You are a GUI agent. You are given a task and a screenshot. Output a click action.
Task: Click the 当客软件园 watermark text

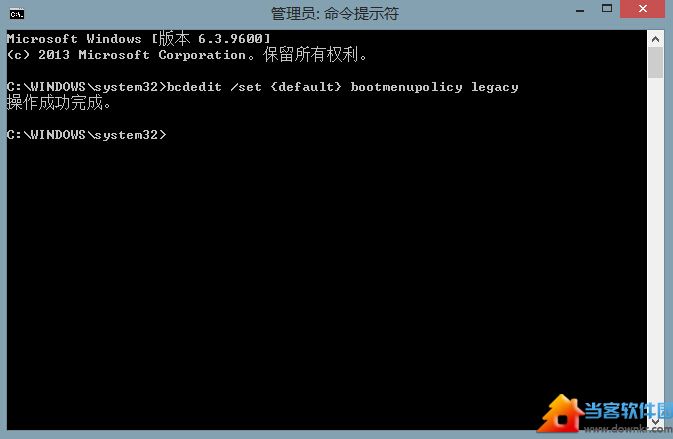pyautogui.click(x=628, y=410)
